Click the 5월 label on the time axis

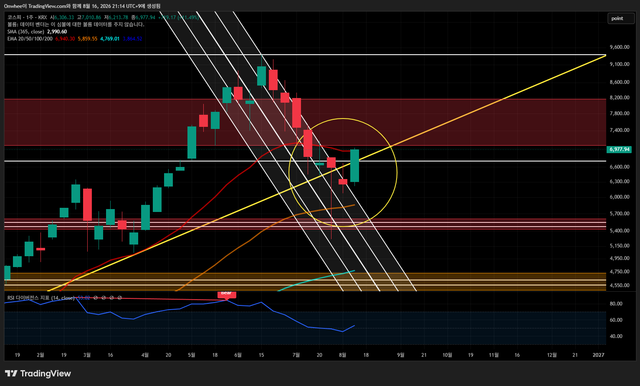[x=191, y=355]
